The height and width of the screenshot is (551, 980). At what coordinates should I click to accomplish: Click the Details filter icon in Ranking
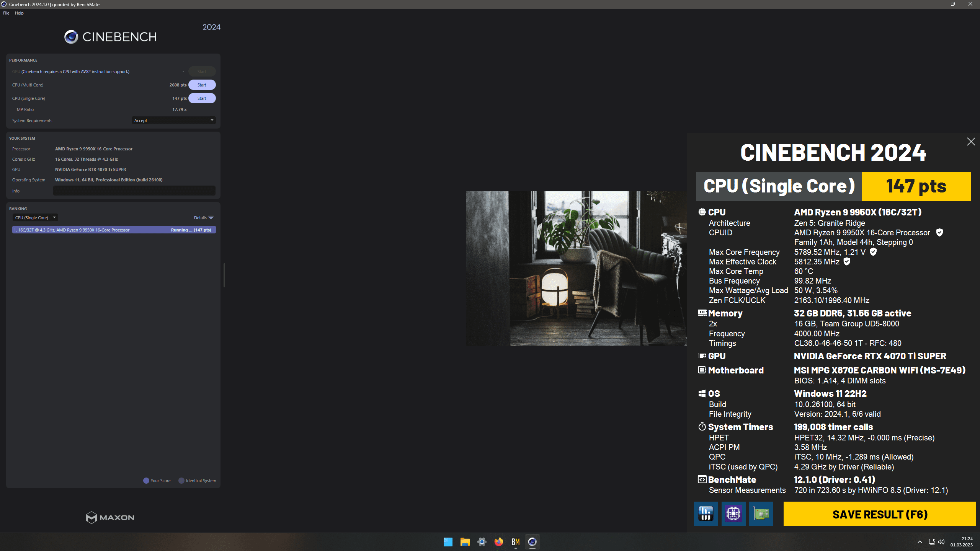pyautogui.click(x=211, y=218)
